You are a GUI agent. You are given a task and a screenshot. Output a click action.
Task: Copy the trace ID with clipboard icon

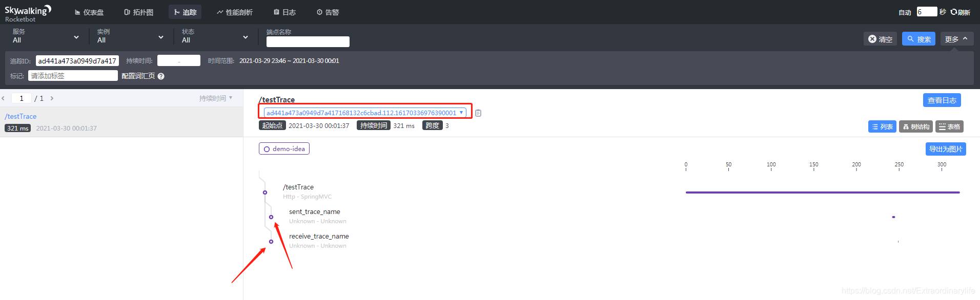point(478,113)
